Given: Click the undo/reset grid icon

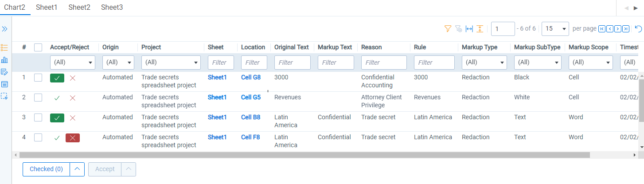Looking at the screenshot, I should tap(638, 29).
